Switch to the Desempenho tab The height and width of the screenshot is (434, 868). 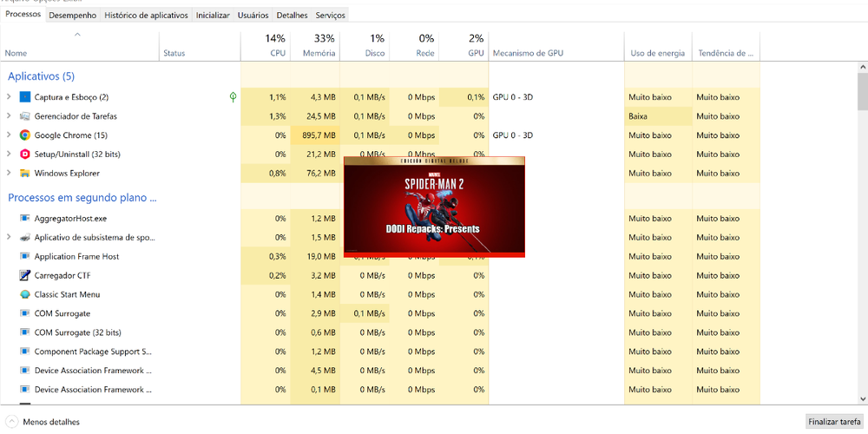[x=73, y=15]
